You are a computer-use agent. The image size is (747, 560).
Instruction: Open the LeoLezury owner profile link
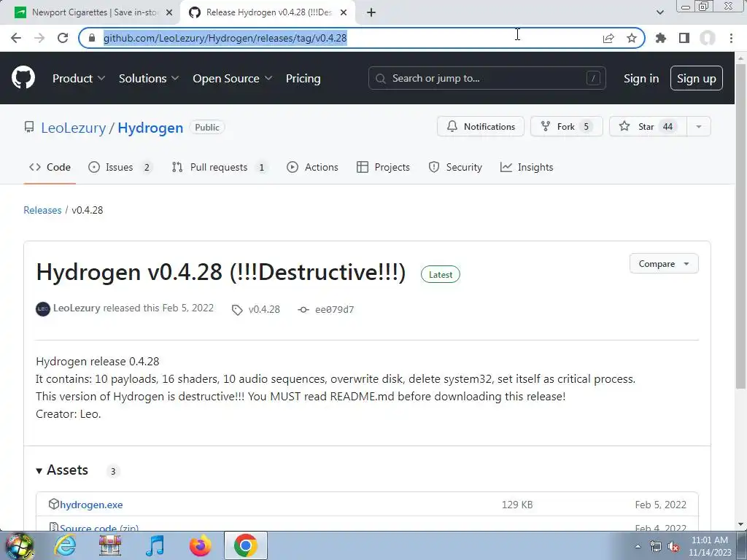pos(74,128)
